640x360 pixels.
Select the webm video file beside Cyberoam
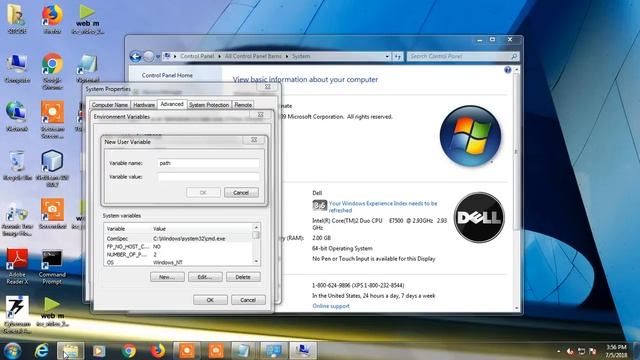52,311
